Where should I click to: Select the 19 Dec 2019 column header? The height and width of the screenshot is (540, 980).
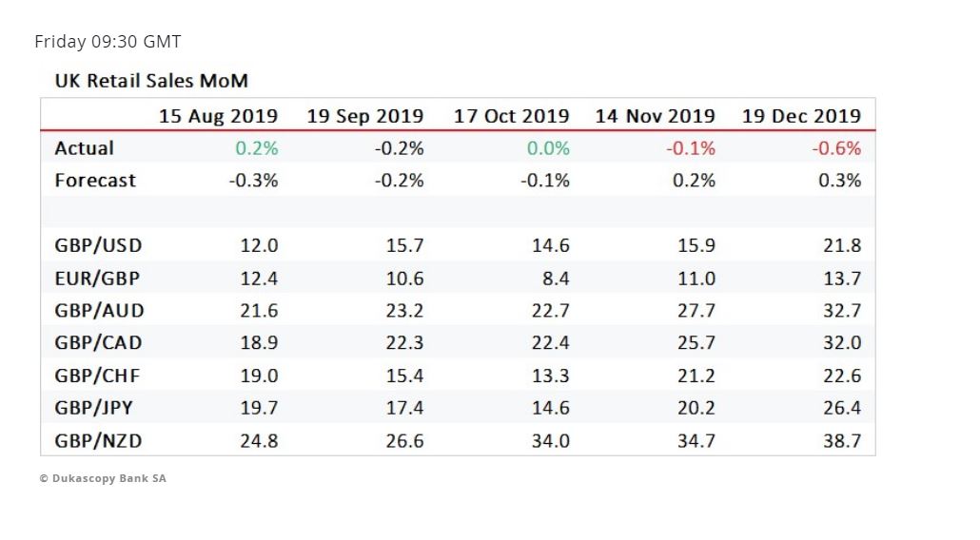801,116
